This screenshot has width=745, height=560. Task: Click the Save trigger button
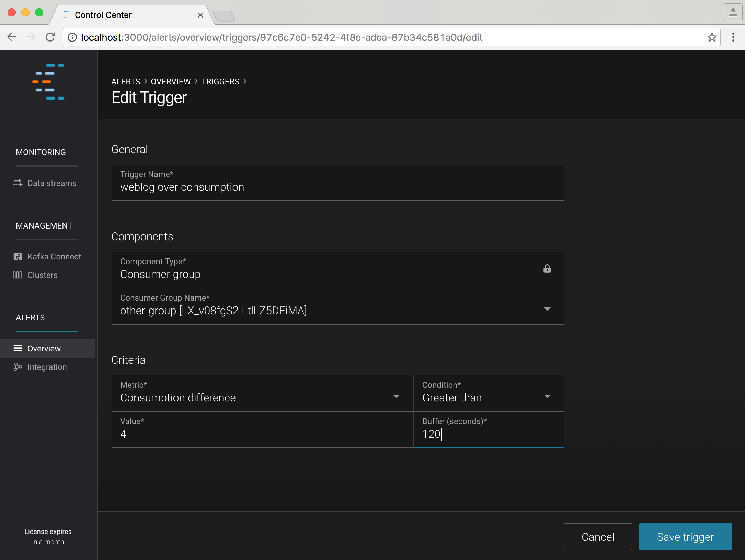click(x=685, y=537)
